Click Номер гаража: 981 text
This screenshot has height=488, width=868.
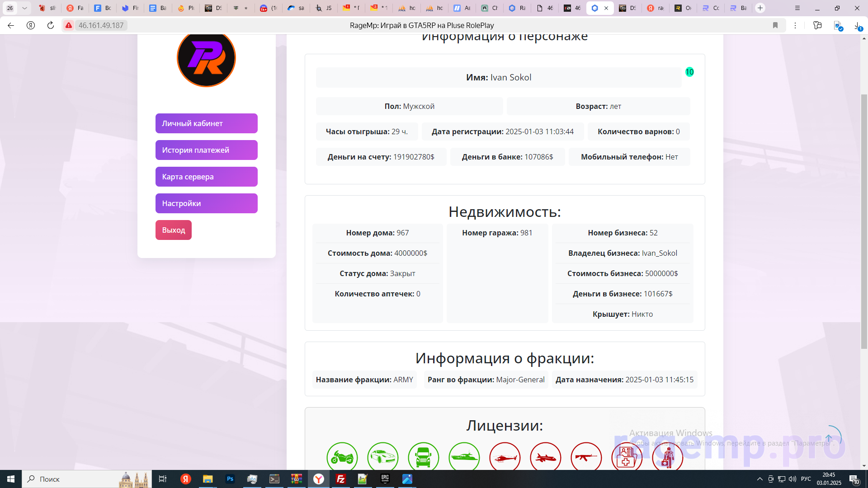[497, 233]
